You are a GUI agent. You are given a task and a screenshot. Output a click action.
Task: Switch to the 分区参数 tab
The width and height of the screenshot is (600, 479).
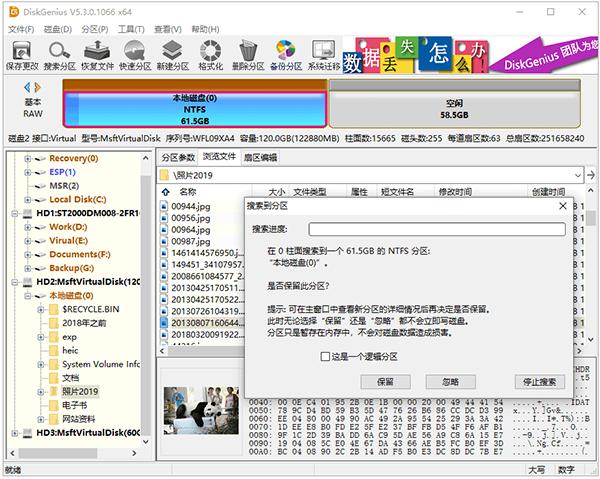[178, 157]
